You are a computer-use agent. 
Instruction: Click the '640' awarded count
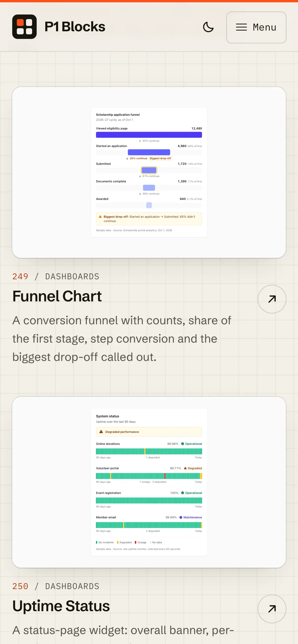point(183,199)
